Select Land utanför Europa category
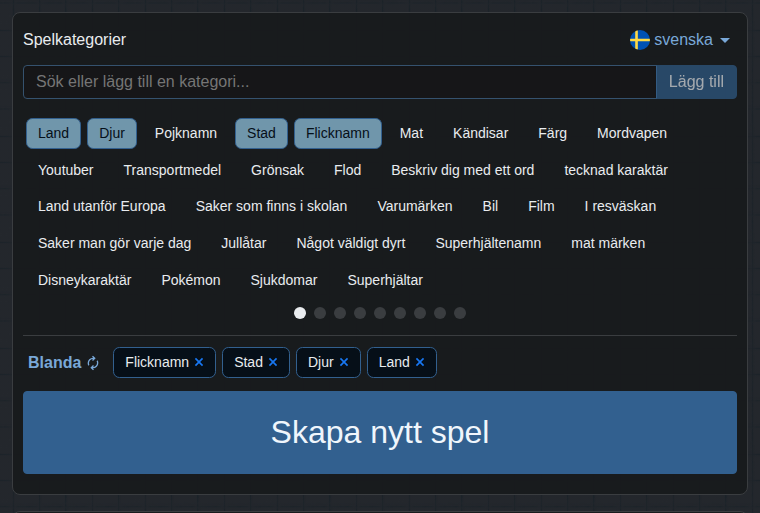Image resolution: width=760 pixels, height=513 pixels. [x=102, y=207]
